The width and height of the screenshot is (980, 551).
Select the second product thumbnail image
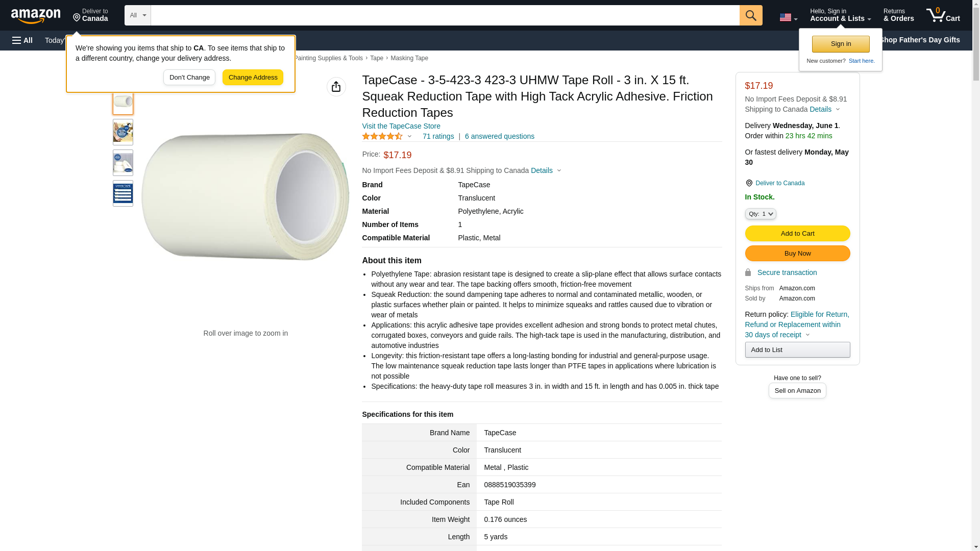[x=123, y=132]
